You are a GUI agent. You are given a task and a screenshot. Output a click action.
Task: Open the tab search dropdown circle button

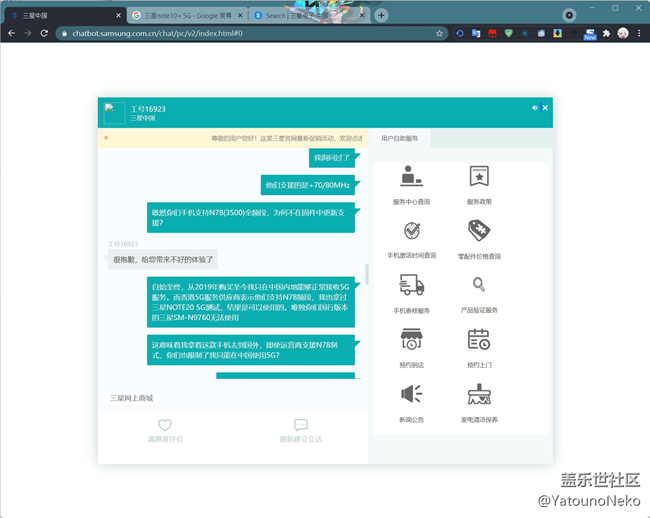pos(569,16)
